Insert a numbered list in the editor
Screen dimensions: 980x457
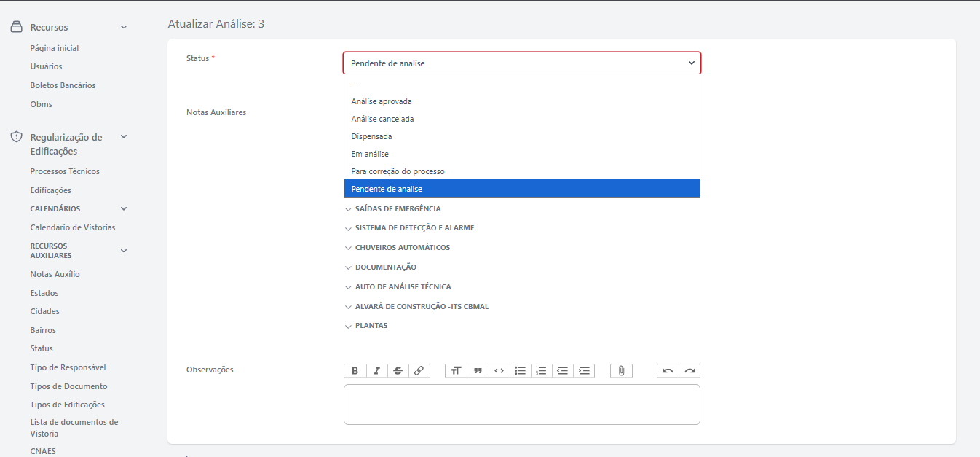tap(541, 371)
